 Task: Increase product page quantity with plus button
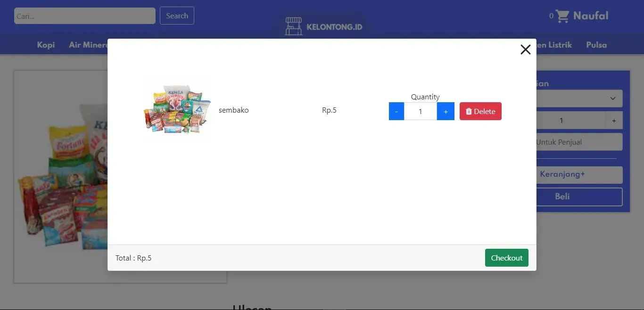pyautogui.click(x=614, y=121)
